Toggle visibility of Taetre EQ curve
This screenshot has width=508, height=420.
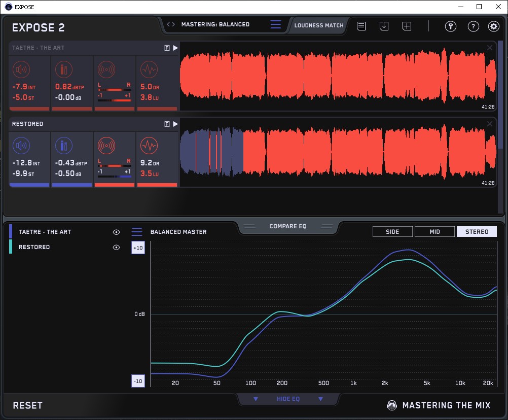click(116, 232)
